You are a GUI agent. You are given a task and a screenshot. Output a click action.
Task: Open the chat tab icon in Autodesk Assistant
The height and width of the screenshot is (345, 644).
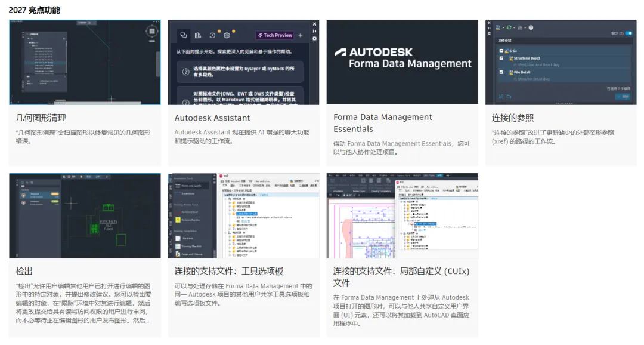(184, 35)
